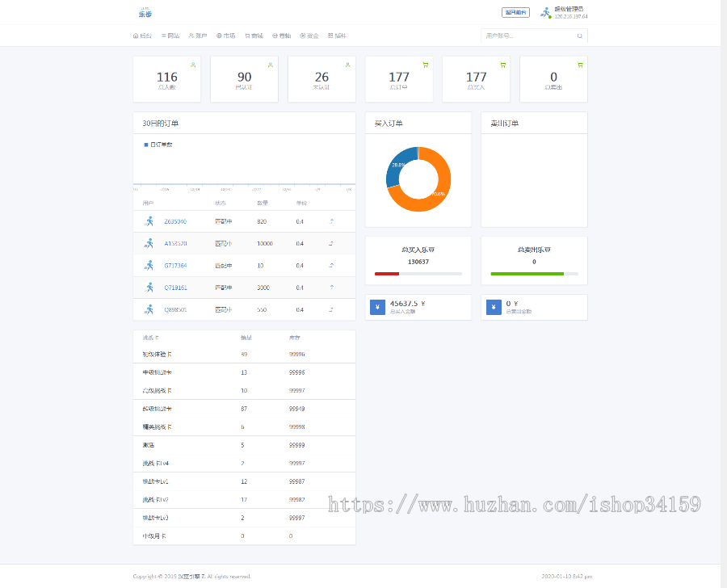Click the 返回前台 button in header
The width and height of the screenshot is (727, 588).
[515, 13]
